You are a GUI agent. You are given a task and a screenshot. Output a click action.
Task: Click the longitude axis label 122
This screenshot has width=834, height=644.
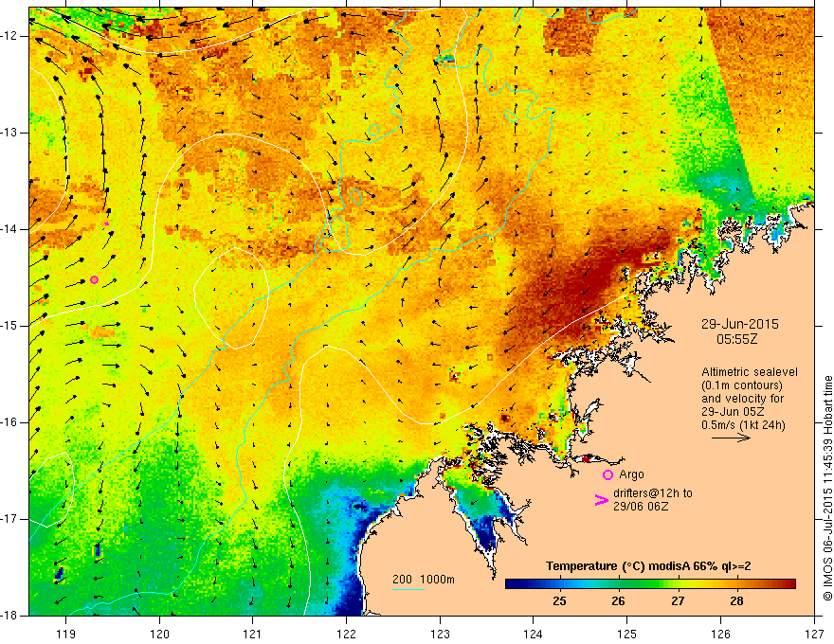coord(346,634)
